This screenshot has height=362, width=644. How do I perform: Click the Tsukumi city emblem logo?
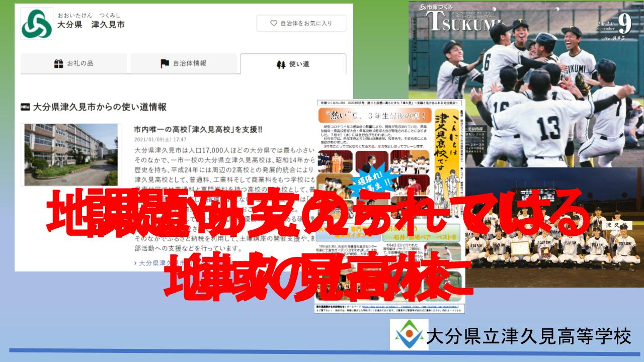37,23
